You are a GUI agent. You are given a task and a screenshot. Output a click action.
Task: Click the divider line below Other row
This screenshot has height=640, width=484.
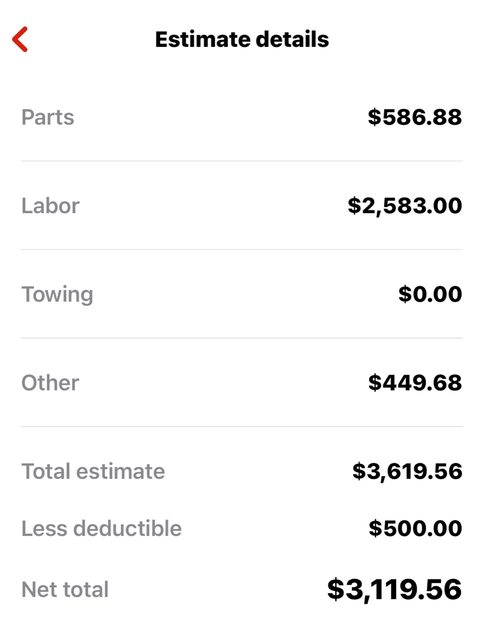point(242,427)
